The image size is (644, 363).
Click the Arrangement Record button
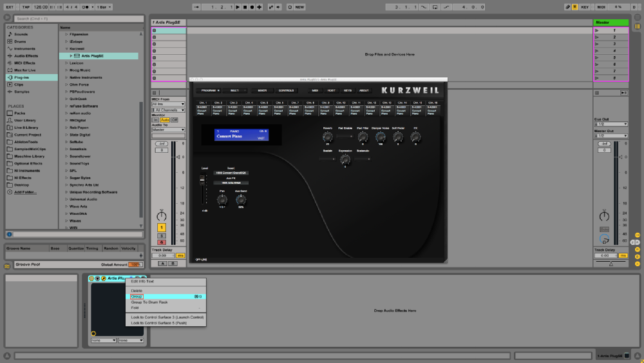click(x=252, y=7)
